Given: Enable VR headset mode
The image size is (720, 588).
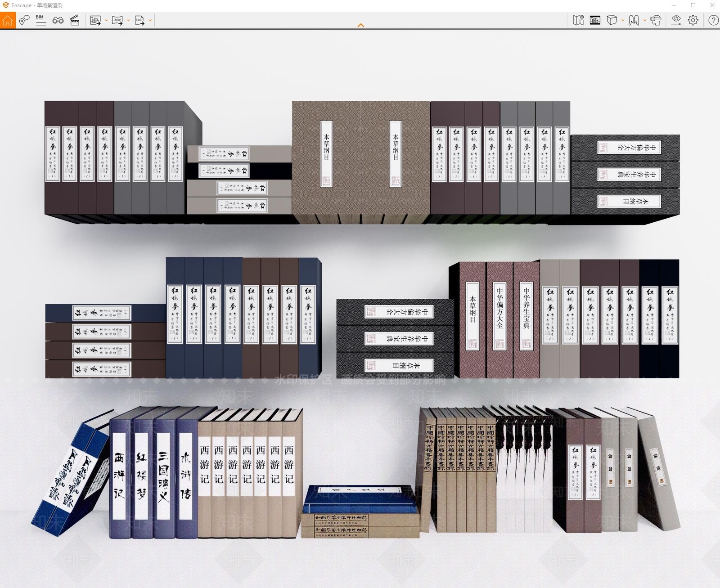Looking at the screenshot, I should [656, 20].
